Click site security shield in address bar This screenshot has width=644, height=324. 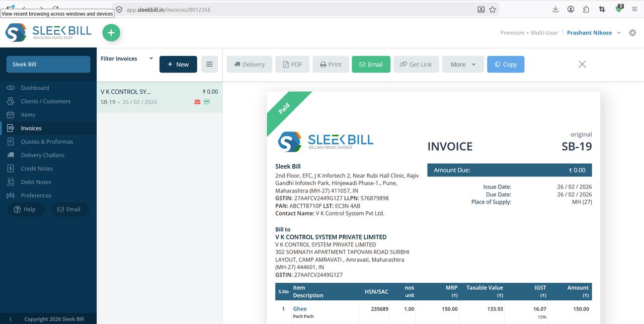coord(119,9)
